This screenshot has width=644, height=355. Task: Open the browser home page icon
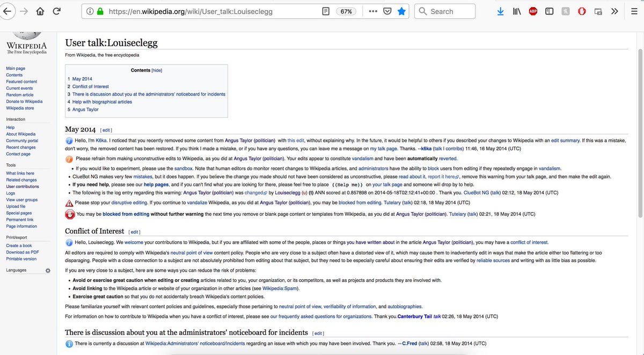point(40,11)
